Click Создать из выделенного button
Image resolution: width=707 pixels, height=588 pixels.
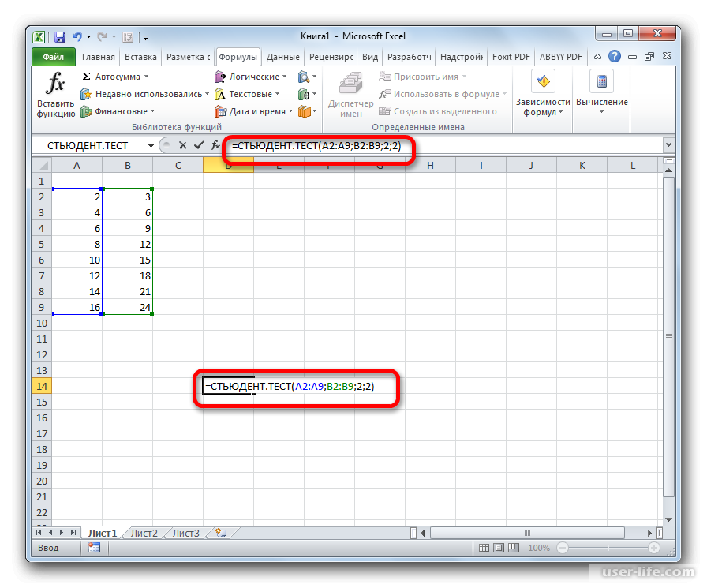coord(438,111)
